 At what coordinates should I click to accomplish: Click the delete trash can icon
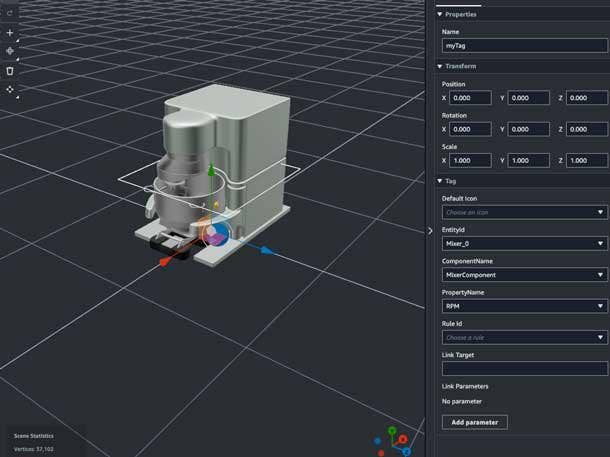10,71
